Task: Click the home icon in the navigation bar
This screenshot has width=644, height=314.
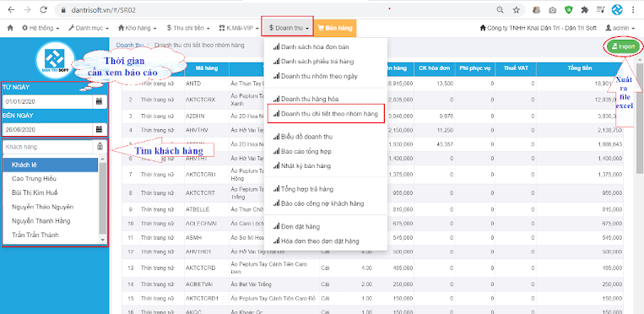Action: tap(10, 28)
